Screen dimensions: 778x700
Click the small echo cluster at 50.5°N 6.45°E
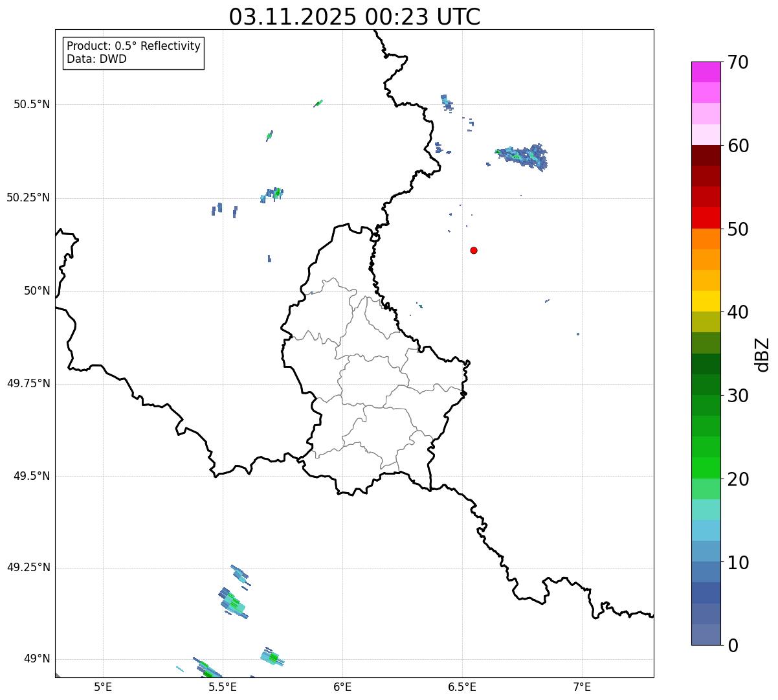[447, 103]
